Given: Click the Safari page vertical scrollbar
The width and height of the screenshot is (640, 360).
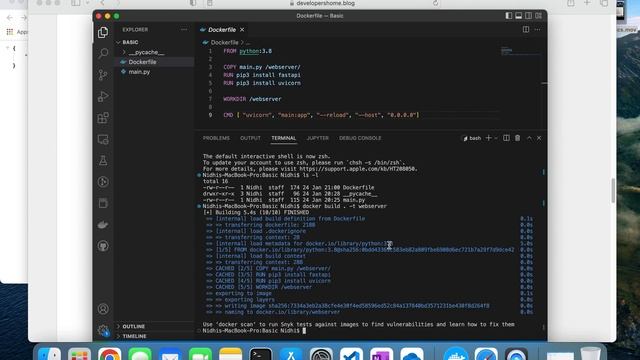Looking at the screenshot, I should point(613,190).
